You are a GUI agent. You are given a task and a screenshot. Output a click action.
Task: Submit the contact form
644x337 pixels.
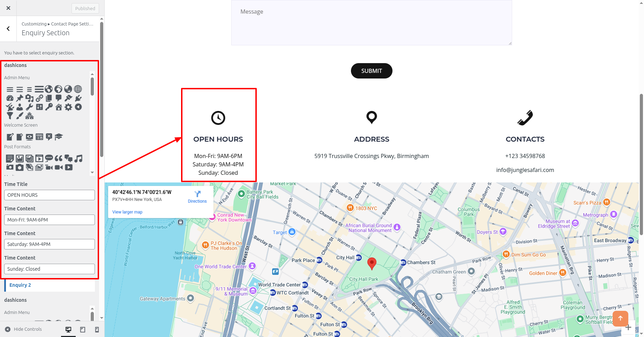[372, 71]
